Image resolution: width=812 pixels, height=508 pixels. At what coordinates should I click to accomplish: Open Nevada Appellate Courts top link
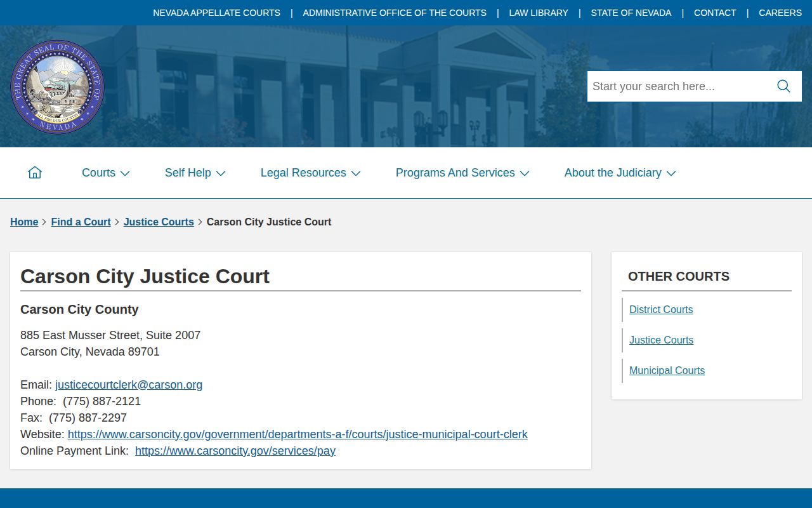tap(216, 13)
